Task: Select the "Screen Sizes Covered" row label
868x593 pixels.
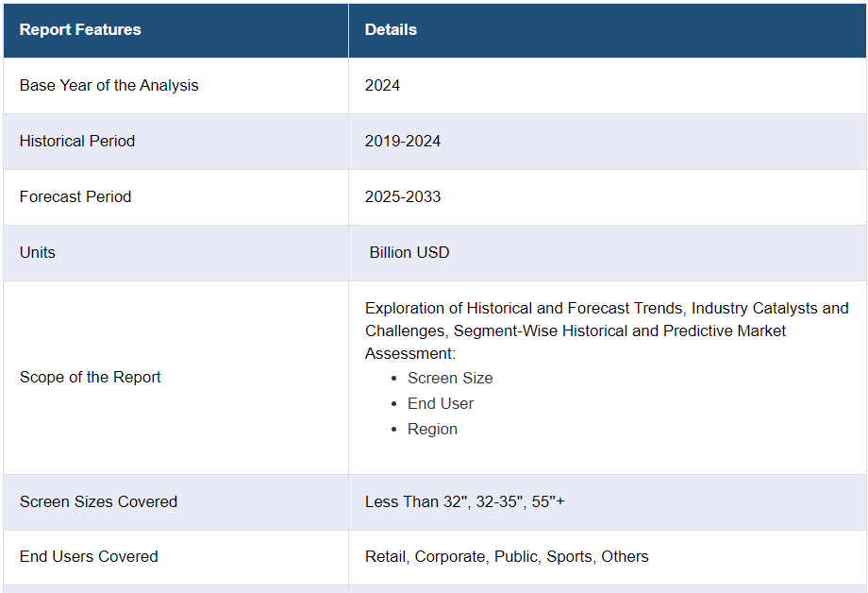Action: [x=98, y=502]
